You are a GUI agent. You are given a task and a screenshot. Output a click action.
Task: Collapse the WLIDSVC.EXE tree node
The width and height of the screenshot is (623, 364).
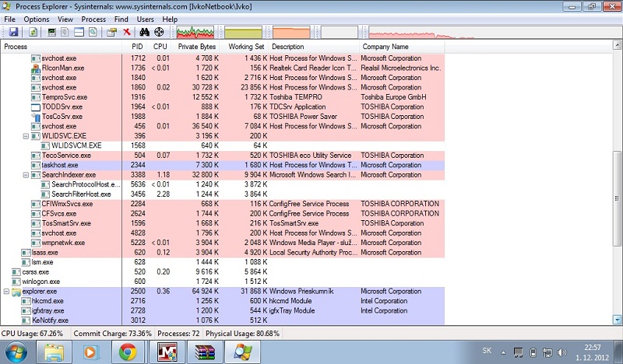click(x=26, y=136)
